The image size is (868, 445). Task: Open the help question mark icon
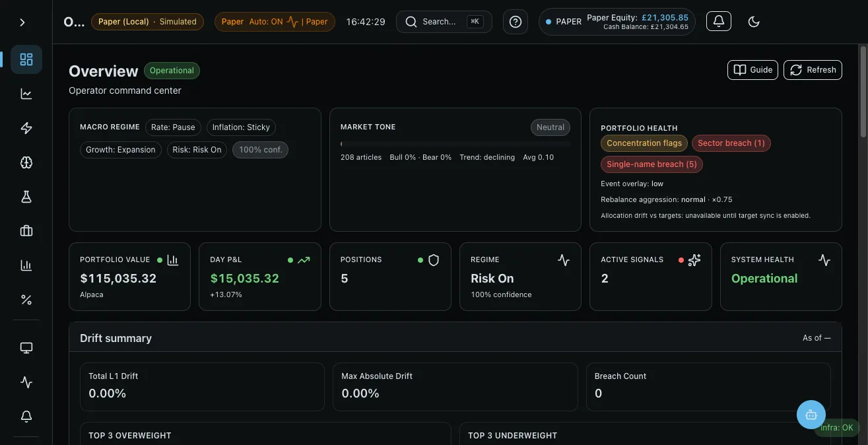[x=516, y=22]
